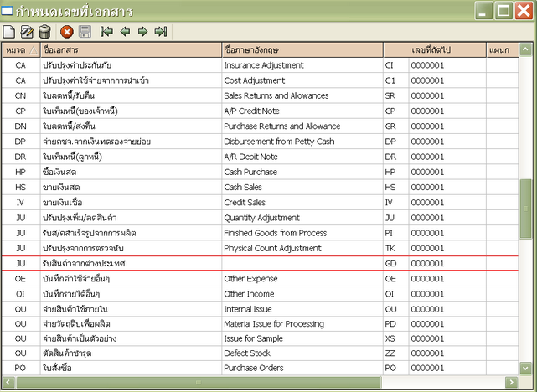Click the Delete trash can icon

coord(44,32)
